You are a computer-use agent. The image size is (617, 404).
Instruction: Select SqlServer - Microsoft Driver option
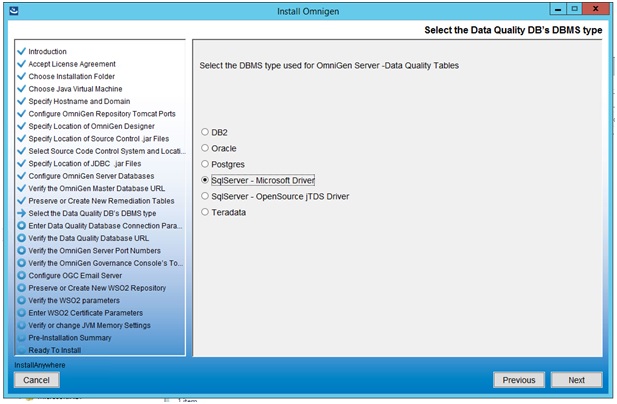point(205,180)
